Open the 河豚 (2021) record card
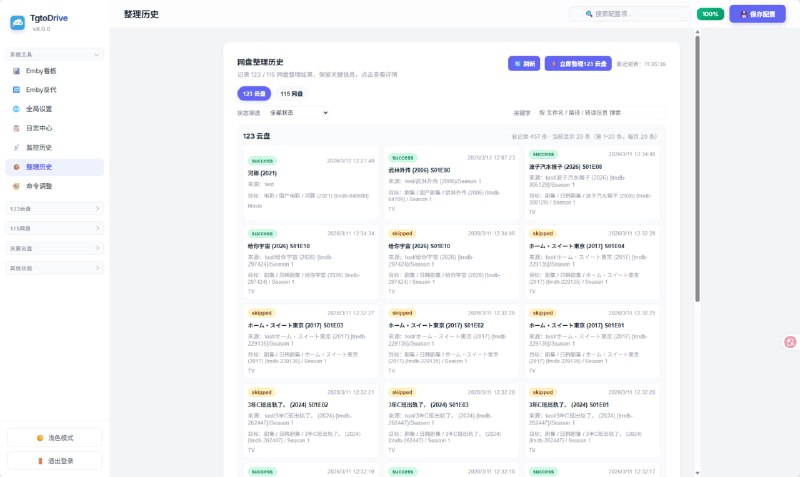This screenshot has width=800, height=477. 311,183
